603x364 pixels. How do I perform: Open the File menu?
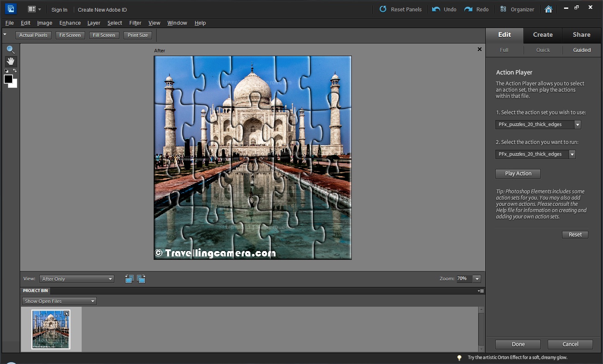(9, 23)
